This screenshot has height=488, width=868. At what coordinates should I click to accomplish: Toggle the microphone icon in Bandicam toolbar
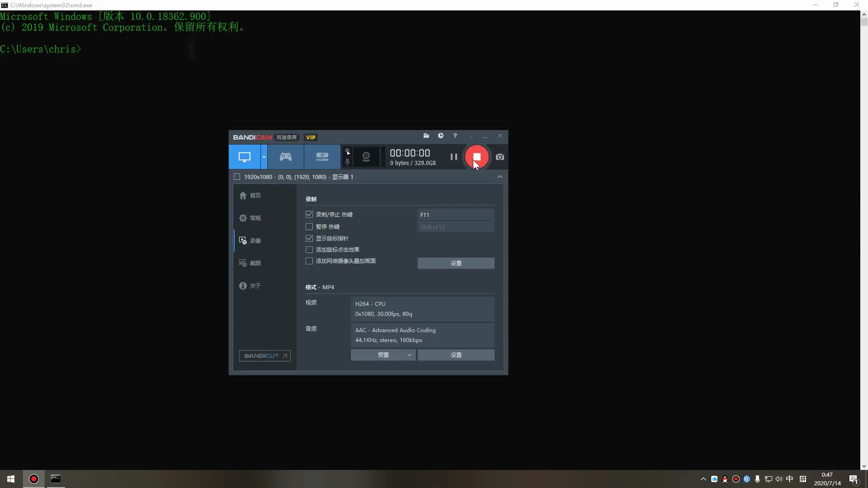[x=347, y=162]
